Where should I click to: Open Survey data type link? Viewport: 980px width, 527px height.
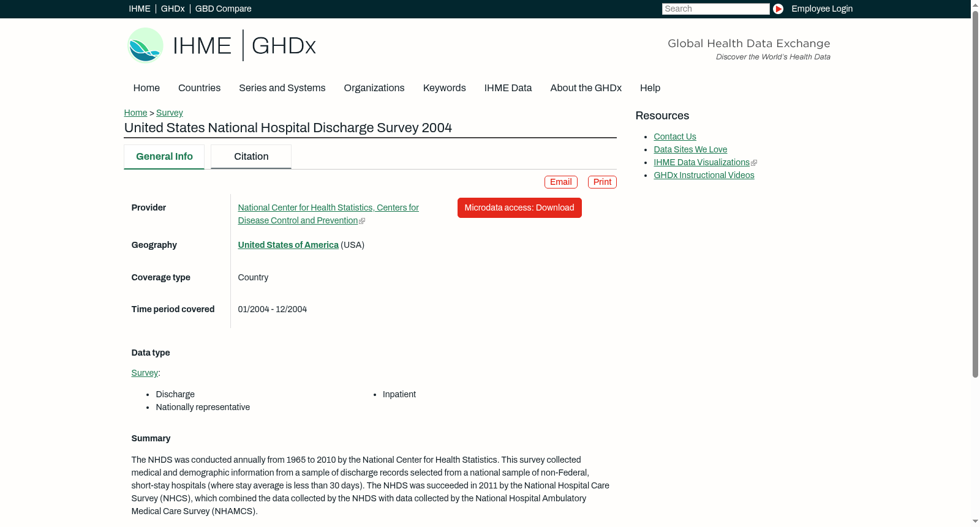click(x=145, y=373)
